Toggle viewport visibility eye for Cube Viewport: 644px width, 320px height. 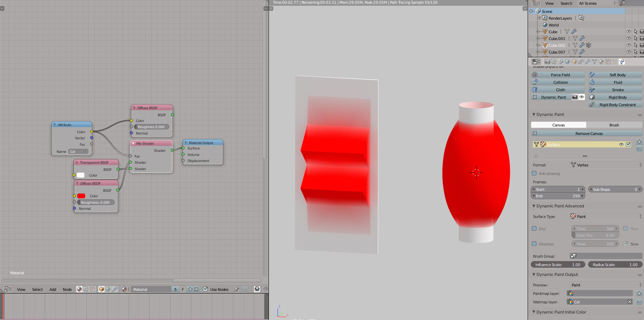[x=629, y=32]
